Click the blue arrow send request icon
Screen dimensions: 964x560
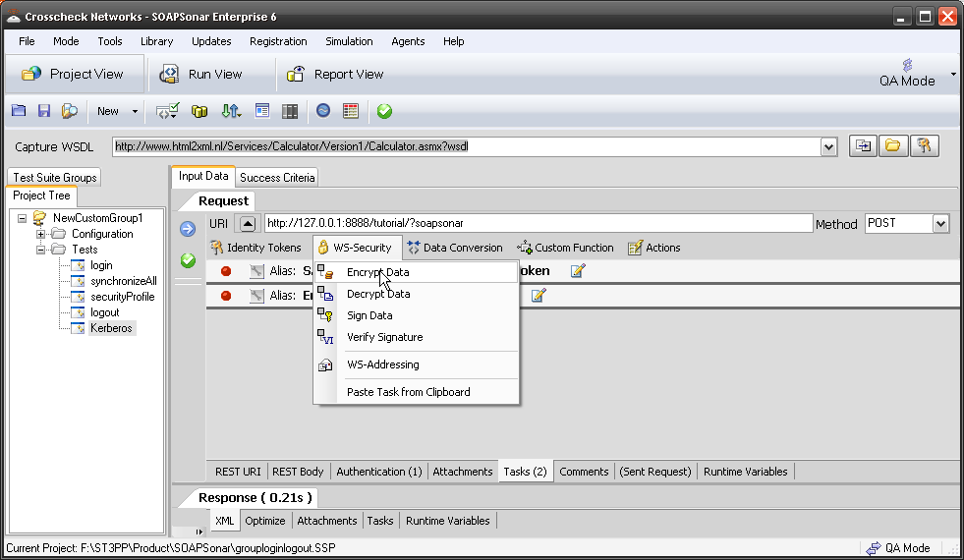(x=188, y=229)
